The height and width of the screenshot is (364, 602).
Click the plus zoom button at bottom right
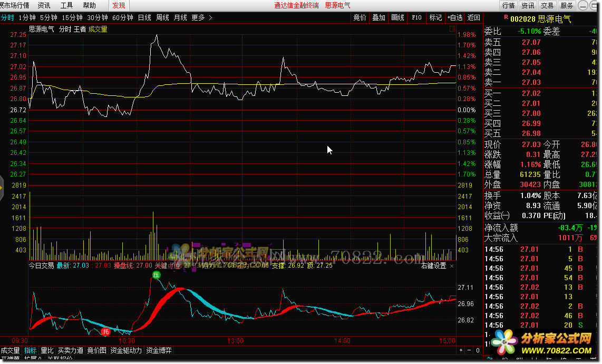[x=461, y=350]
